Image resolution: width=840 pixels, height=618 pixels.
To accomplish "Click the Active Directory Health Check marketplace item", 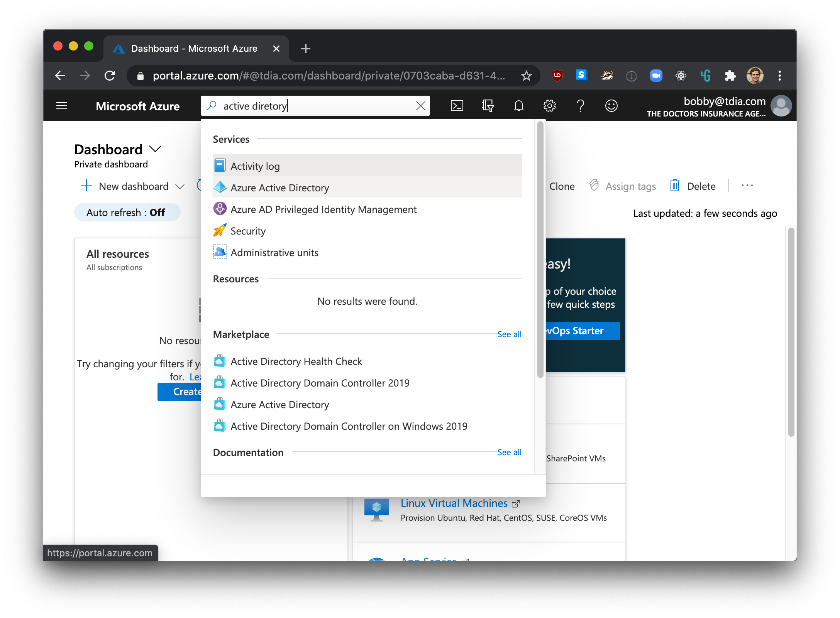I will coord(296,361).
